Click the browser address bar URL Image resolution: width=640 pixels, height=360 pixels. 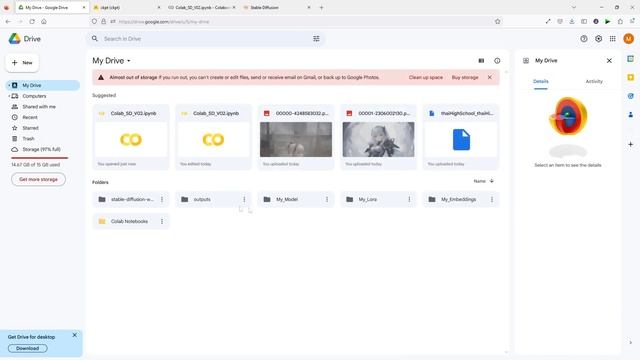click(x=164, y=22)
